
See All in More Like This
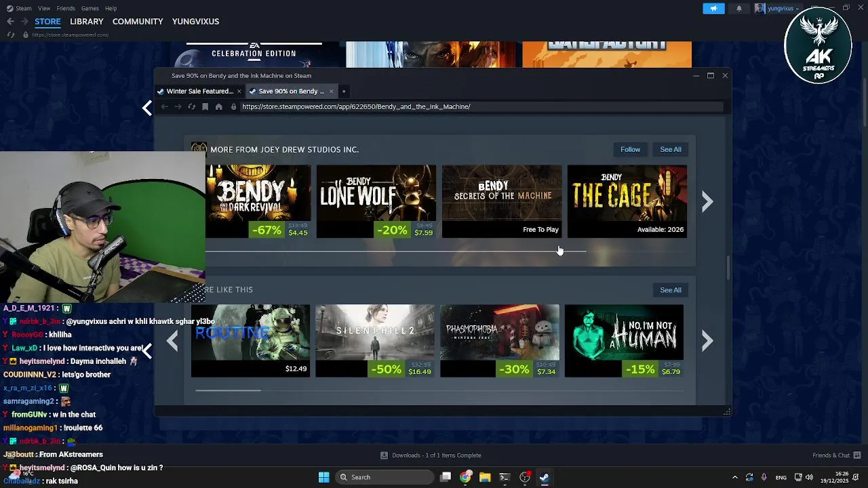click(x=671, y=290)
